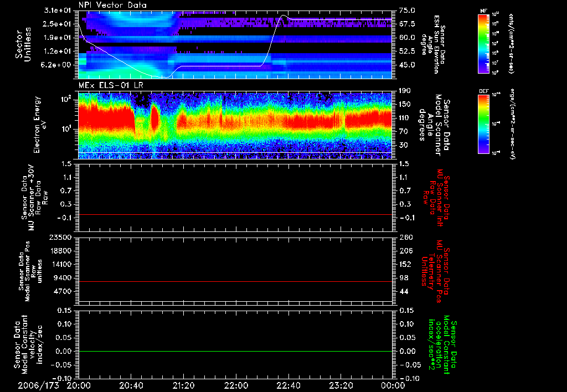Click the "67.5" sun elevation tick value
Image resolution: width=567 pixels, height=392 pixels.
[407, 24]
